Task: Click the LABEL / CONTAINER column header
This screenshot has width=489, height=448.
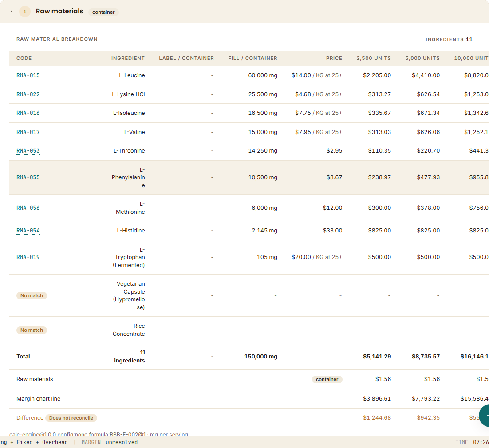Action: pos(186,58)
